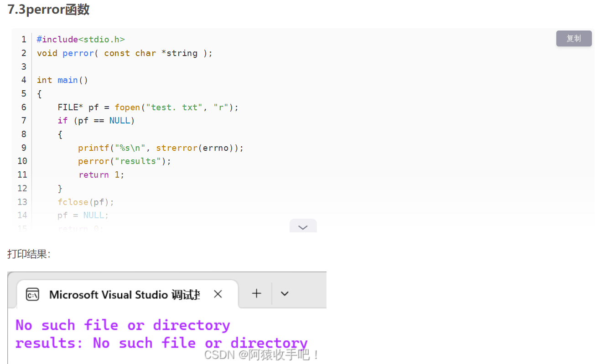The height and width of the screenshot is (364, 601).
Task: Click line number 6 in gutter
Action: point(24,108)
